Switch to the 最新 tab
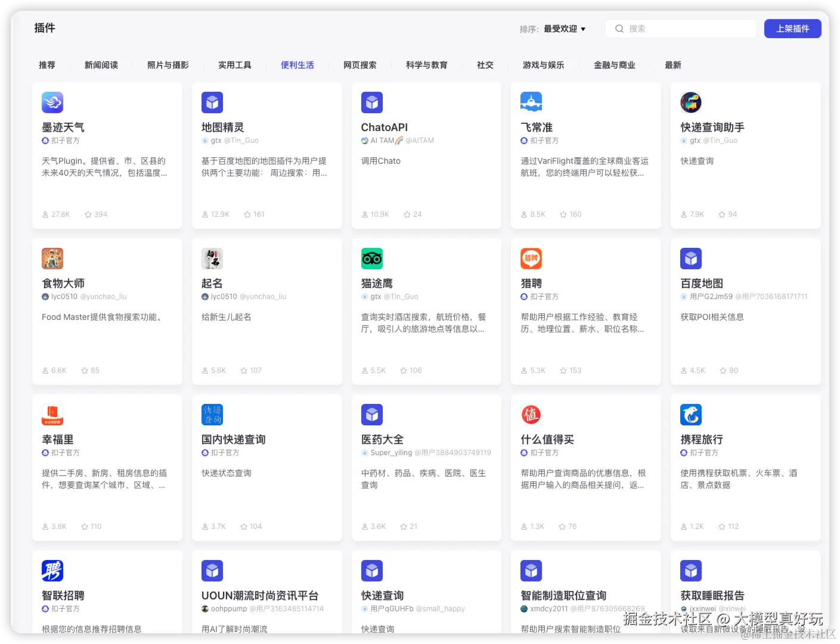 pos(673,65)
